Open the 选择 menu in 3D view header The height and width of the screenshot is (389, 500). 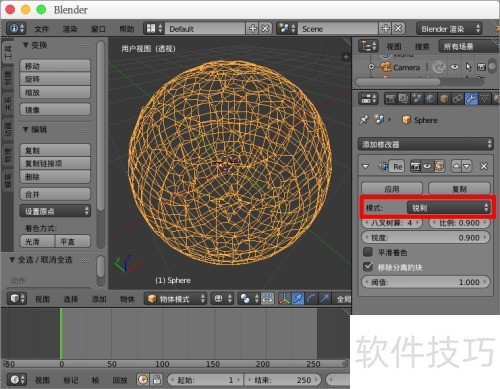point(71,299)
